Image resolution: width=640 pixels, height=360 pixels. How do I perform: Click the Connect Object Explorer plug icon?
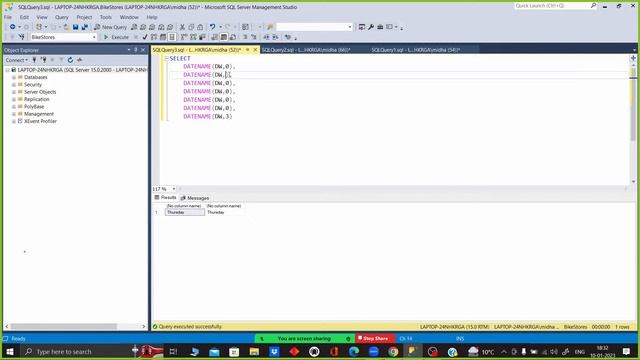(x=34, y=60)
